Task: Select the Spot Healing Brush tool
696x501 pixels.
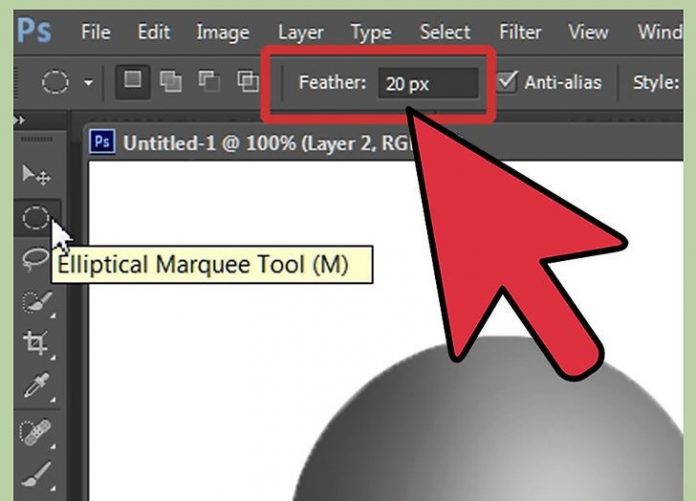Action: tap(36, 432)
